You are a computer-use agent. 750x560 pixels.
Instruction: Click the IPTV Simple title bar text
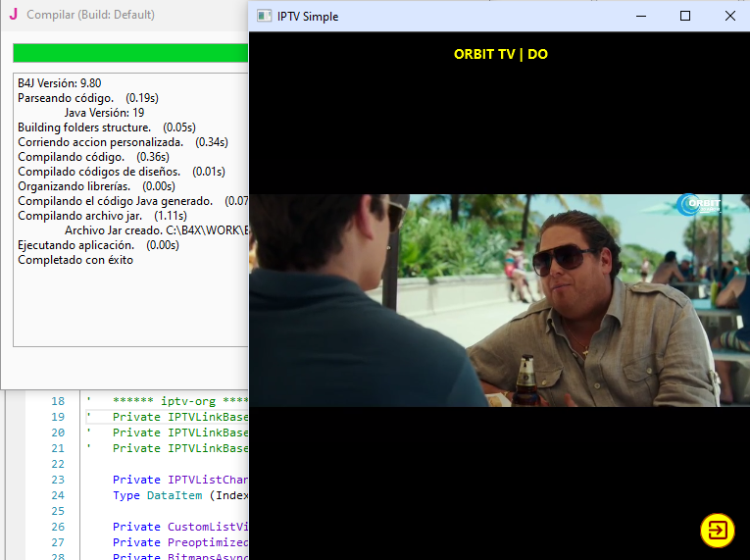pos(308,17)
